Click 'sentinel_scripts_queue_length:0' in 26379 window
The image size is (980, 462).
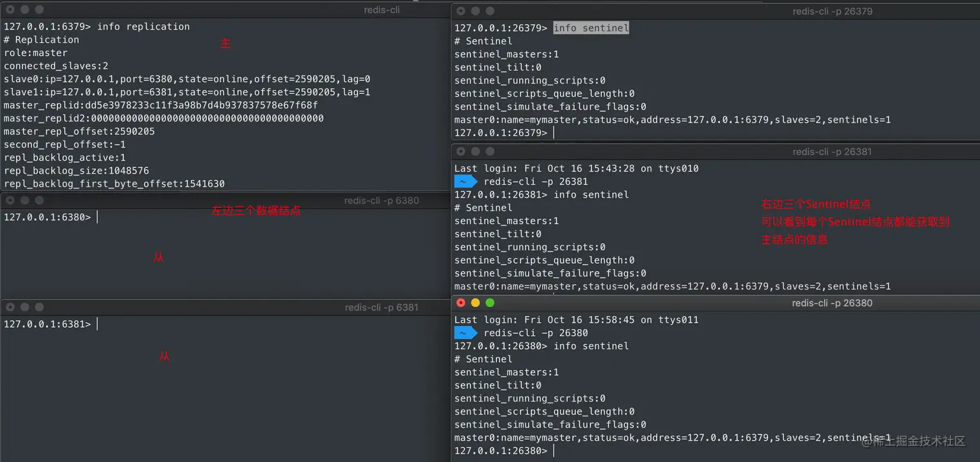(544, 93)
